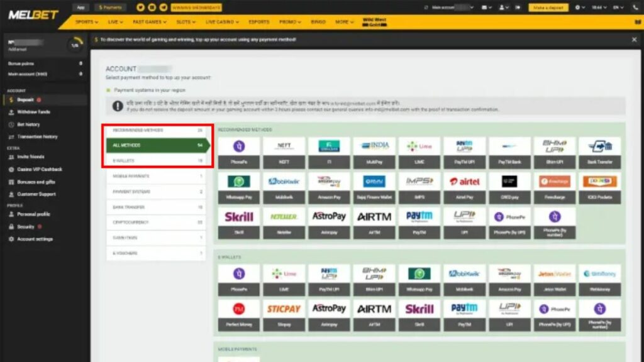Click the phone callback icon
This screenshot has width=644, height=362.
[x=635, y=8]
